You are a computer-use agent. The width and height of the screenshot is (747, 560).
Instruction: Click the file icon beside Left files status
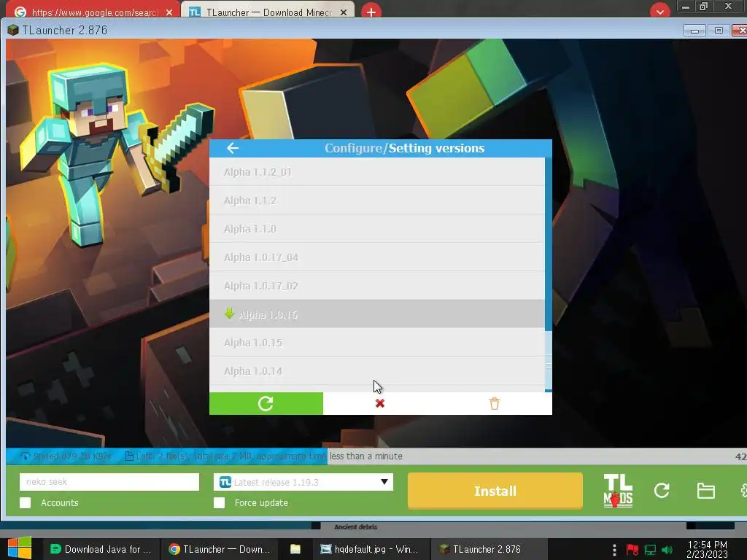click(129, 456)
